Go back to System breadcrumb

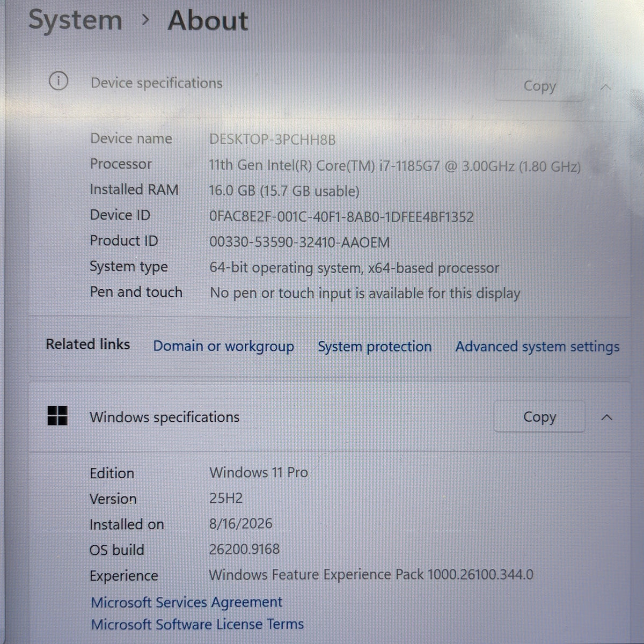point(75,20)
